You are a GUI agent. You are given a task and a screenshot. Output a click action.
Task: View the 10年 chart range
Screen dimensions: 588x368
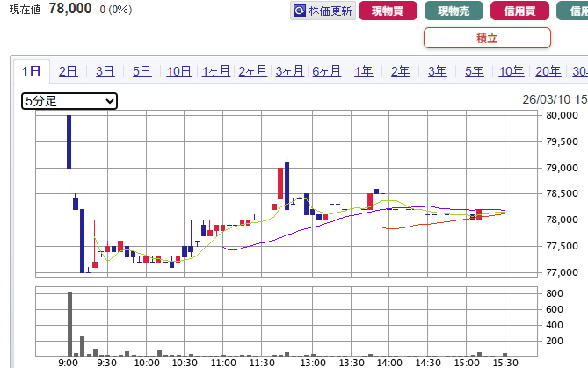[511, 72]
